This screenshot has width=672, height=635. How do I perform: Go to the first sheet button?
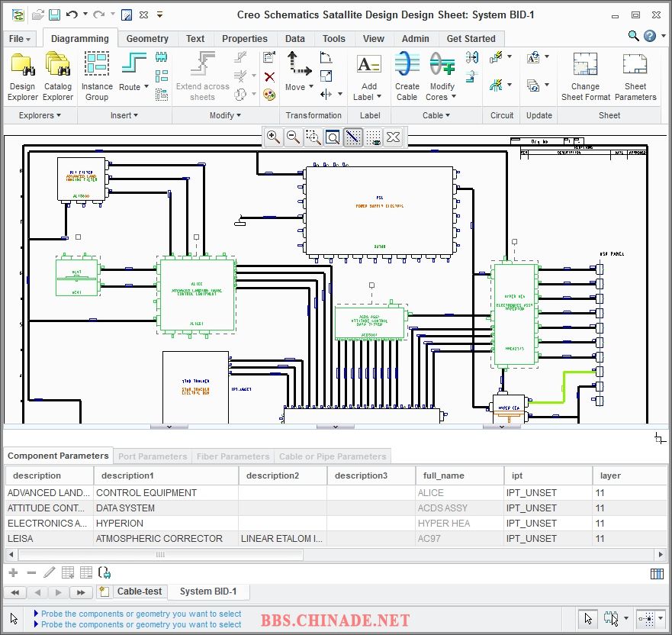click(15, 592)
